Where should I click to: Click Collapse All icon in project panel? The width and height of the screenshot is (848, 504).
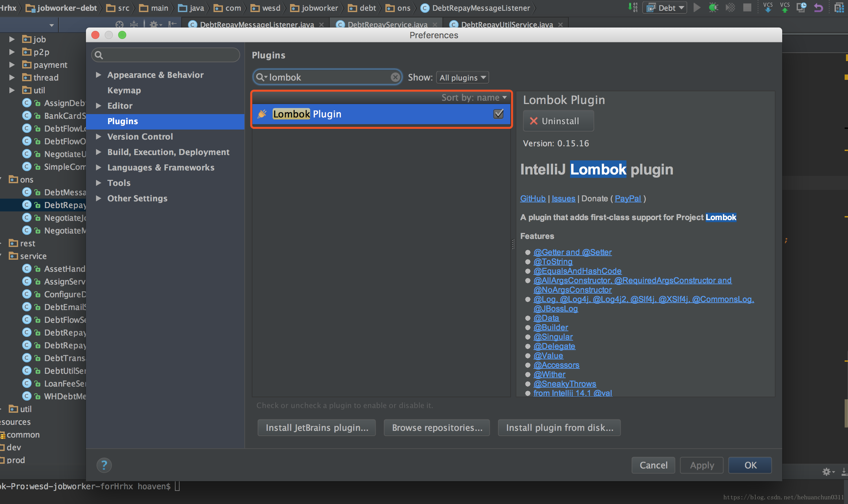click(x=134, y=24)
